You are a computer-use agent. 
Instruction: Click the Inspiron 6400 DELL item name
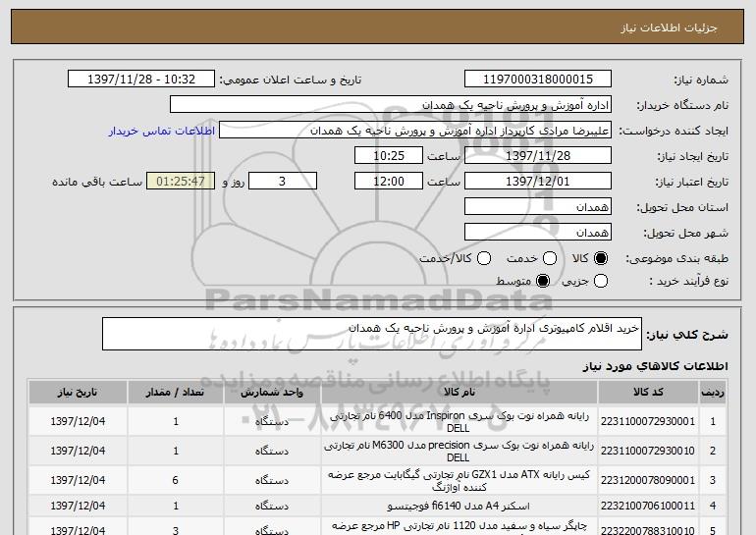459,422
